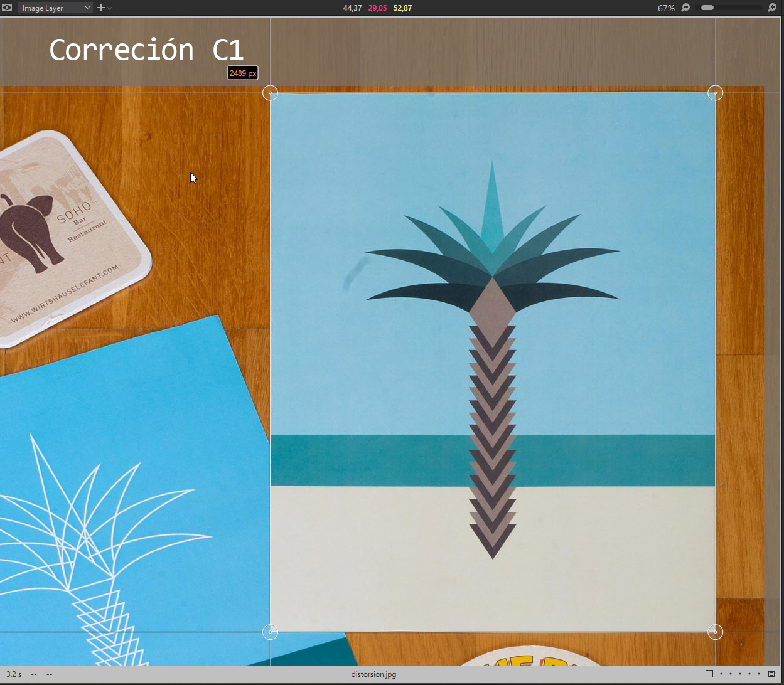Expand the arrow beside the plus icon

(x=110, y=8)
